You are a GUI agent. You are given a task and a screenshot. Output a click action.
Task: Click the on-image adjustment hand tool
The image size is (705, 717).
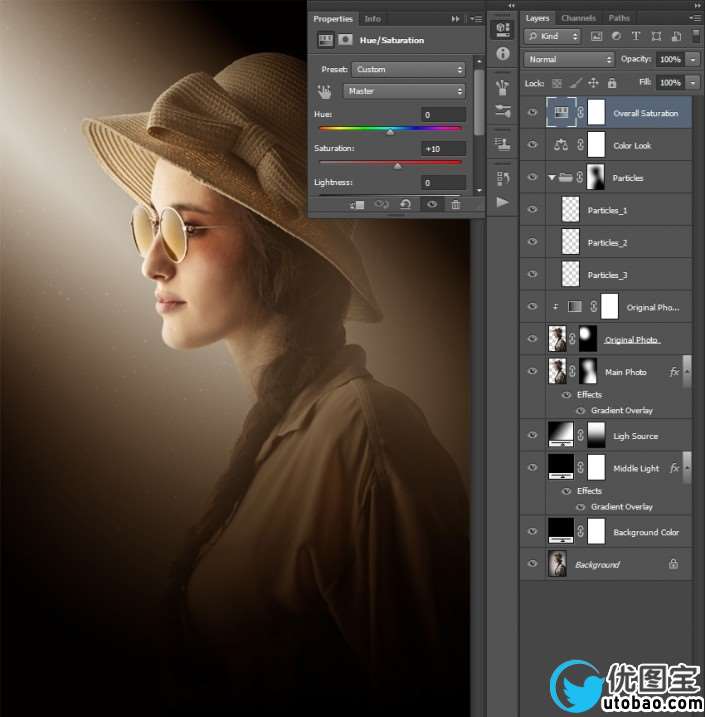(x=325, y=91)
